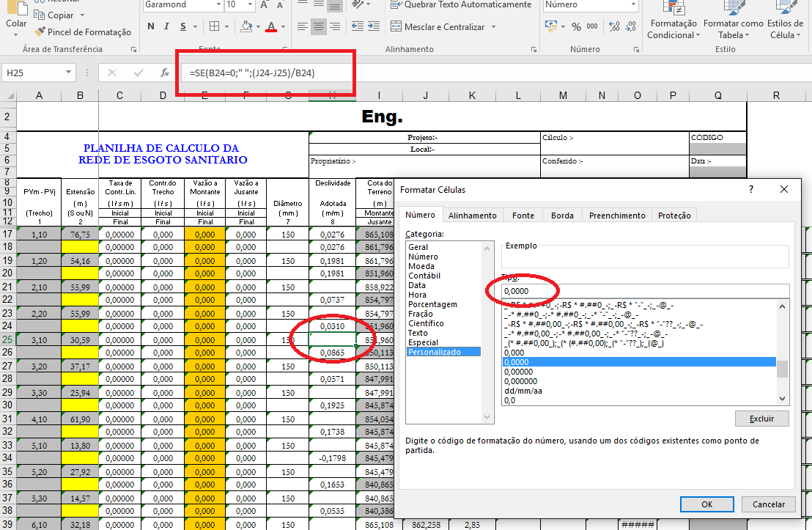Click Mesclar e Centralizar
The image size is (812, 530).
438,26
